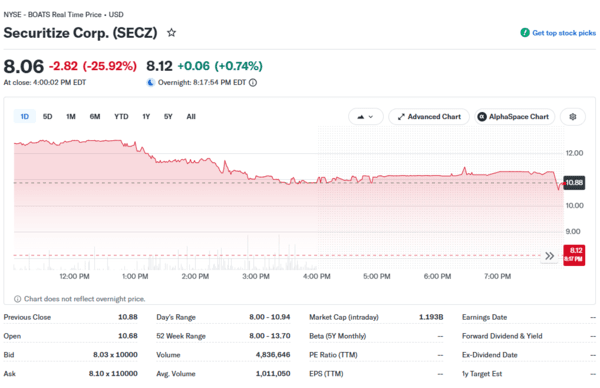This screenshot has width=600, height=388.
Task: Add SECZ to watchlist with star icon
Action: (x=171, y=33)
